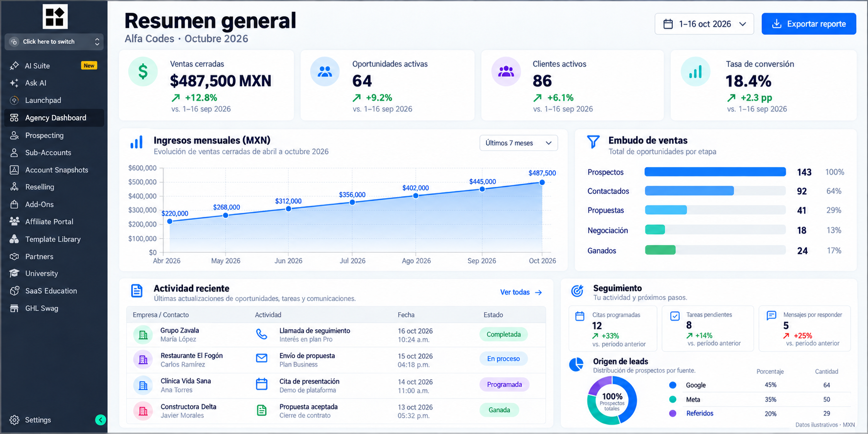Click the Grupo Zavala company name
The image size is (868, 434).
(180, 330)
